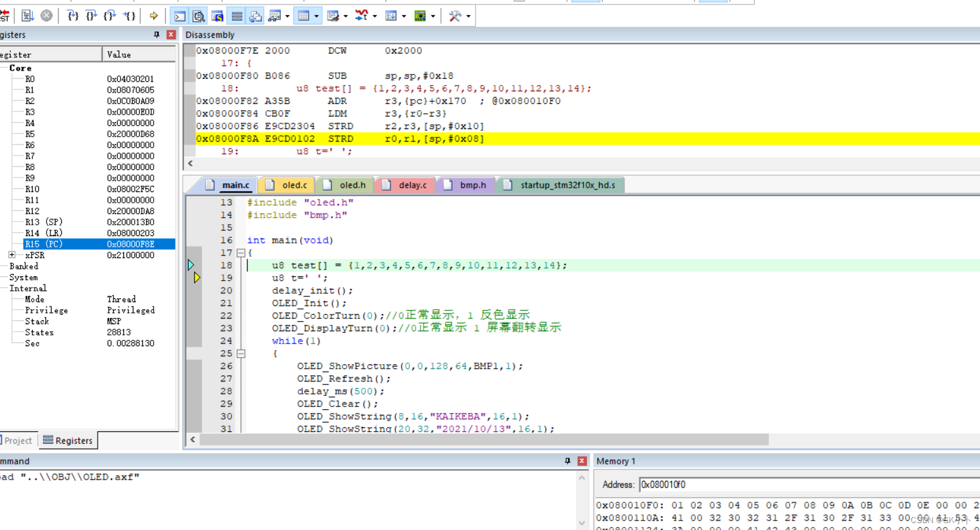
Task: Click the Step Out icon
Action: [110, 15]
